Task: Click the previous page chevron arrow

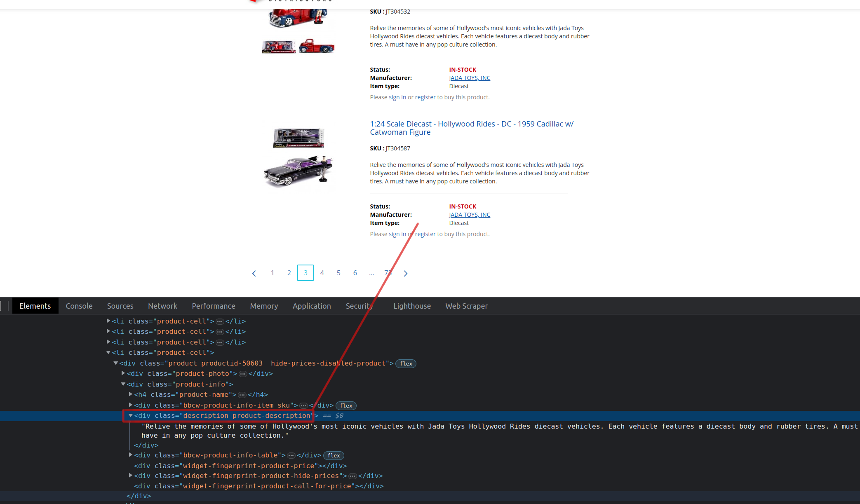Action: coord(254,273)
